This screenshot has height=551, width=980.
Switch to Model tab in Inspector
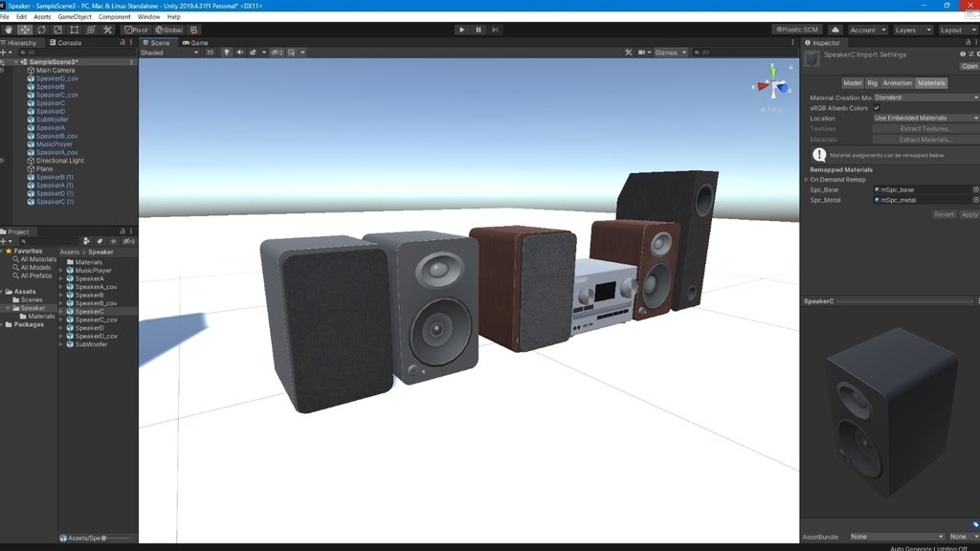(x=852, y=83)
